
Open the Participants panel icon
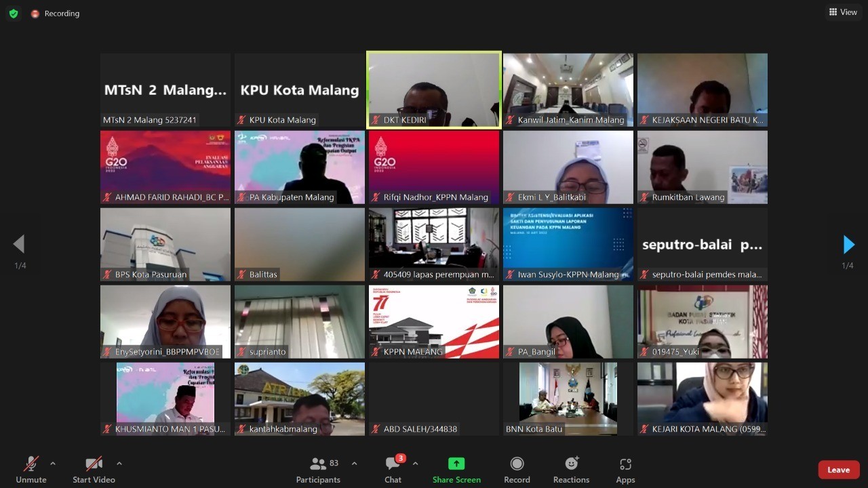point(317,464)
